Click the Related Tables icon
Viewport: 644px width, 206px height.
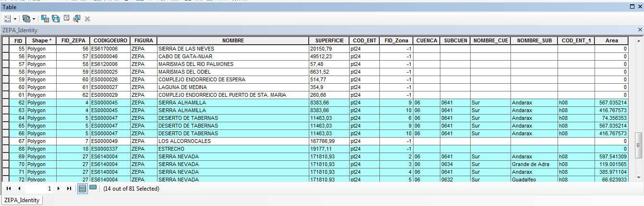pos(26,18)
